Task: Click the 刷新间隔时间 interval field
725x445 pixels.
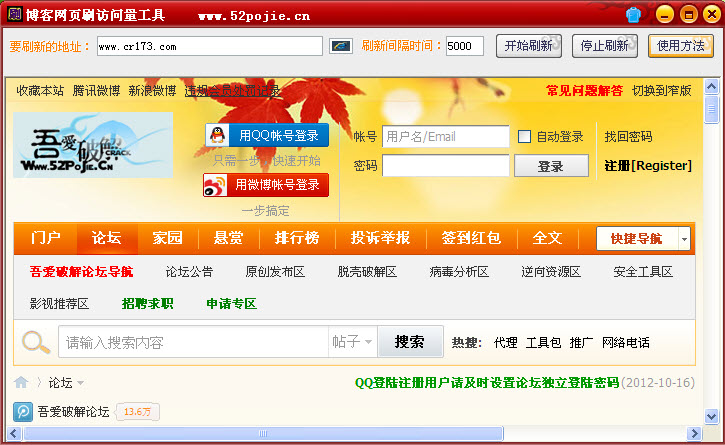Action: (465, 46)
